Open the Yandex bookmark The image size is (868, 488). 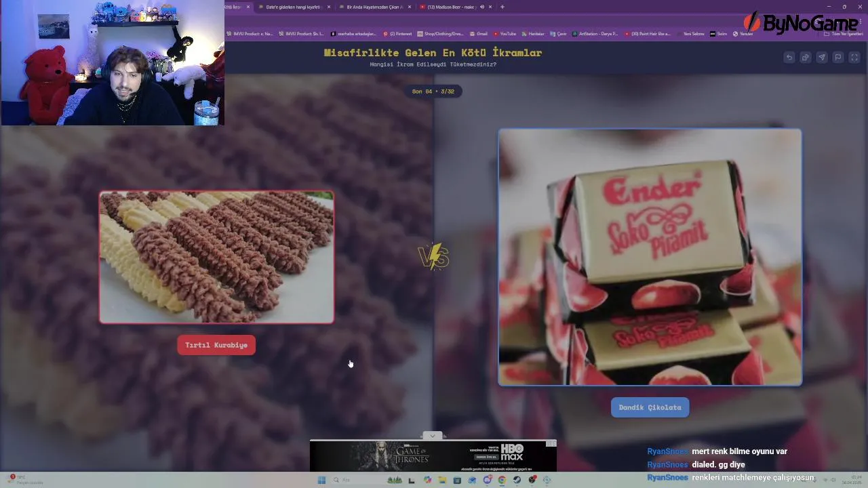tap(743, 34)
